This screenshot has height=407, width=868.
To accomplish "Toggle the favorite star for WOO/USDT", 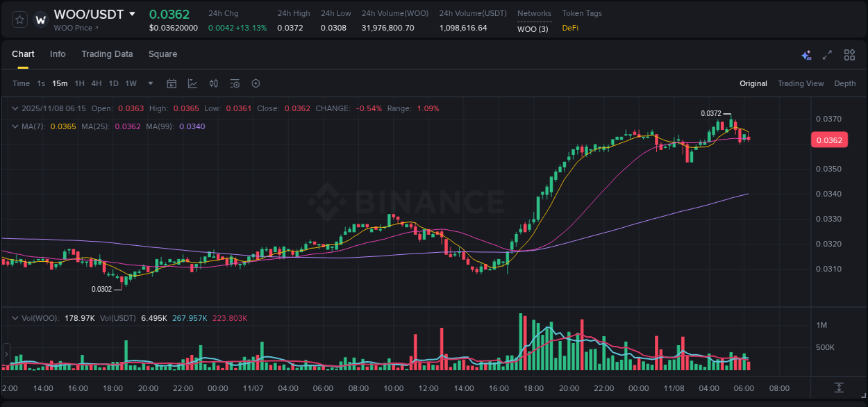I will point(19,19).
